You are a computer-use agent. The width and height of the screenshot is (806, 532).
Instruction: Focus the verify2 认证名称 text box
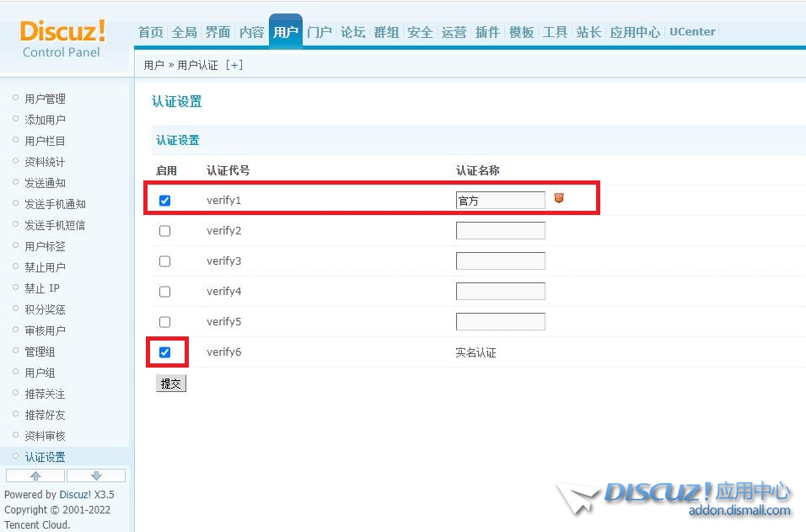tap(500, 231)
